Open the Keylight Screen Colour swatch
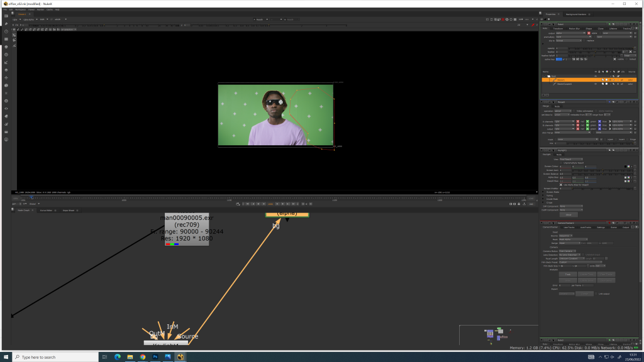The width and height of the screenshot is (644, 362). [x=626, y=166]
